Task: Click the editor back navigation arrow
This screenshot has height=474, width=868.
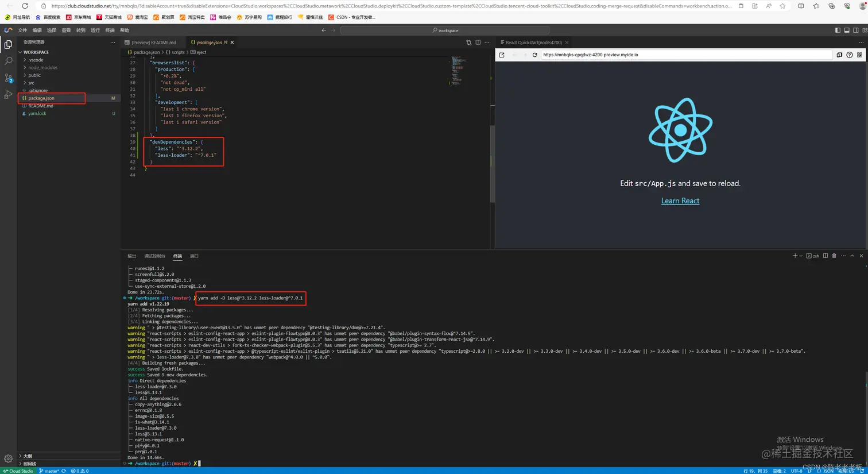Action: point(324,30)
